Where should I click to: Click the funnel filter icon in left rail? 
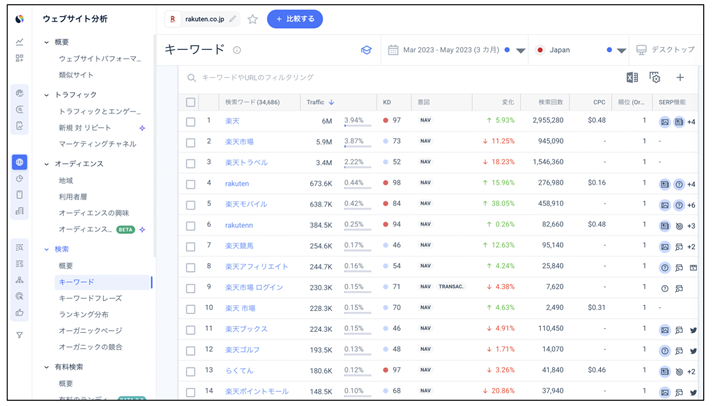(20, 335)
